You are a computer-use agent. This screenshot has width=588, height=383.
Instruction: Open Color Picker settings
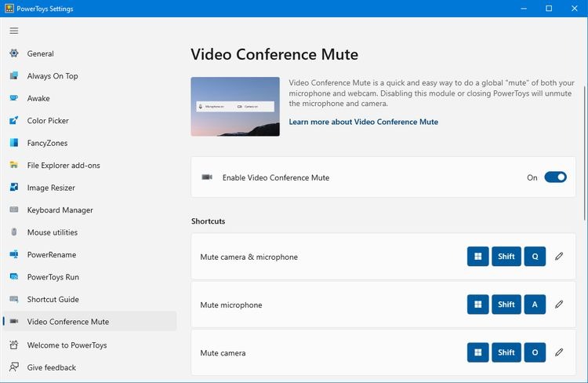coord(90,121)
